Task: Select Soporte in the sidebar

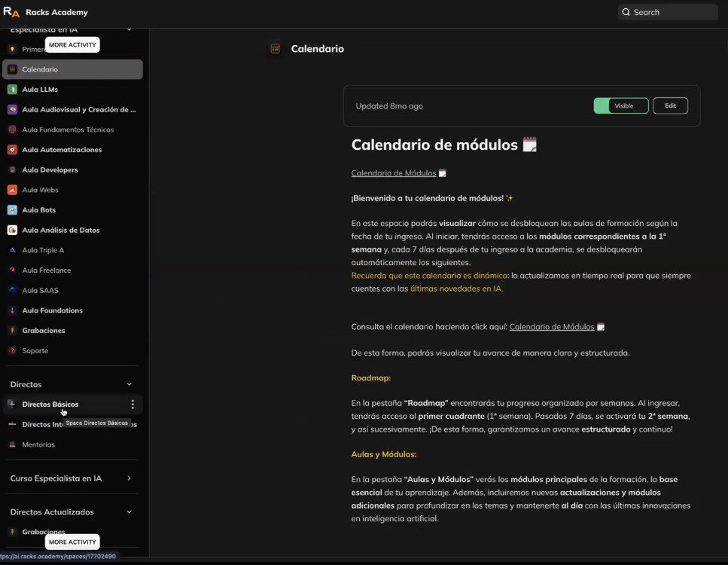Action: click(x=35, y=351)
